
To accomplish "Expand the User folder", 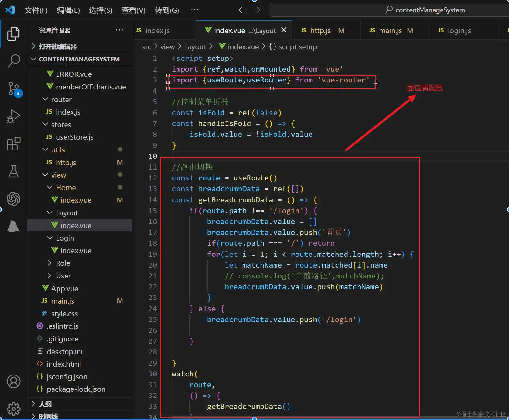I will tap(63, 276).
